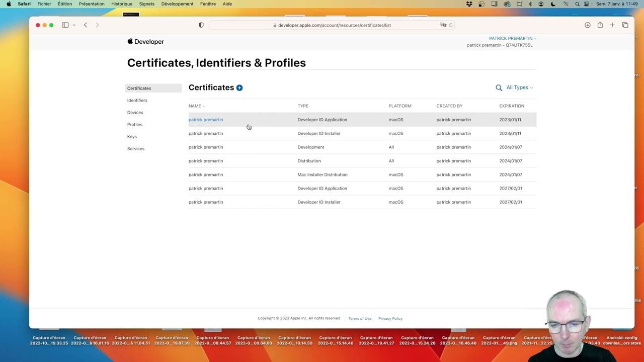Open the privacy report shield icon
The image size is (644, 362).
(201, 25)
